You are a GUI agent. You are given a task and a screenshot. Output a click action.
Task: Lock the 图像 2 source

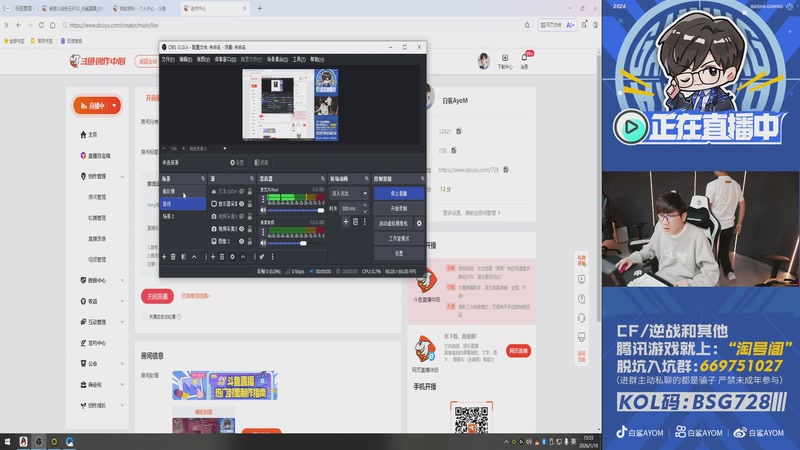tap(249, 241)
